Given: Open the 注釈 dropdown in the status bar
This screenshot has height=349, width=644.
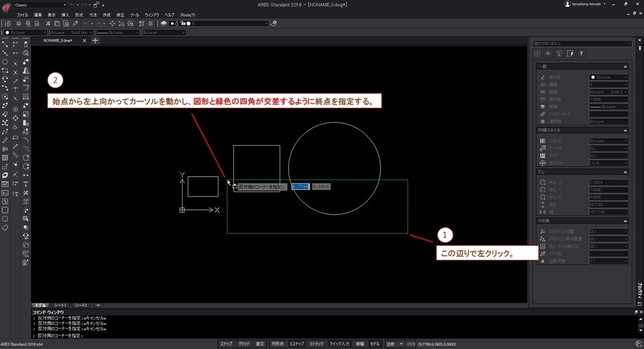Looking at the screenshot, I should 394,344.
